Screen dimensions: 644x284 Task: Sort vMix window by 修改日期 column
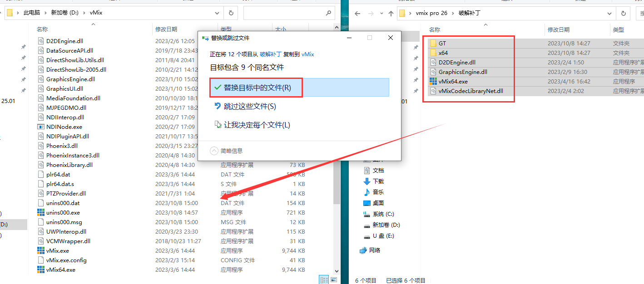166,29
